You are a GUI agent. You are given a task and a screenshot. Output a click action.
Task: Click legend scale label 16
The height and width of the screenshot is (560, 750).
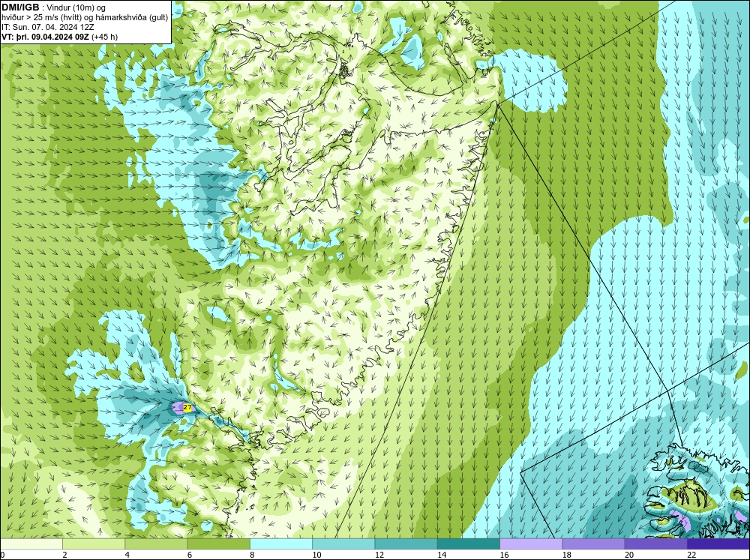coord(504,555)
